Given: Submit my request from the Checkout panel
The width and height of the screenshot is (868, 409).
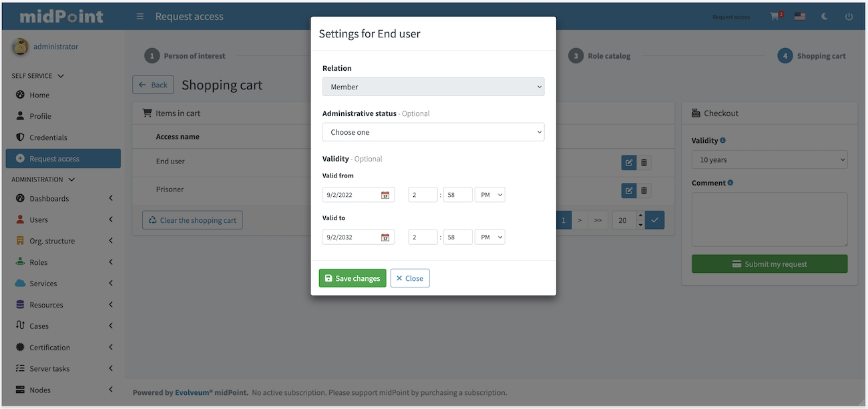Looking at the screenshot, I should click(x=769, y=264).
